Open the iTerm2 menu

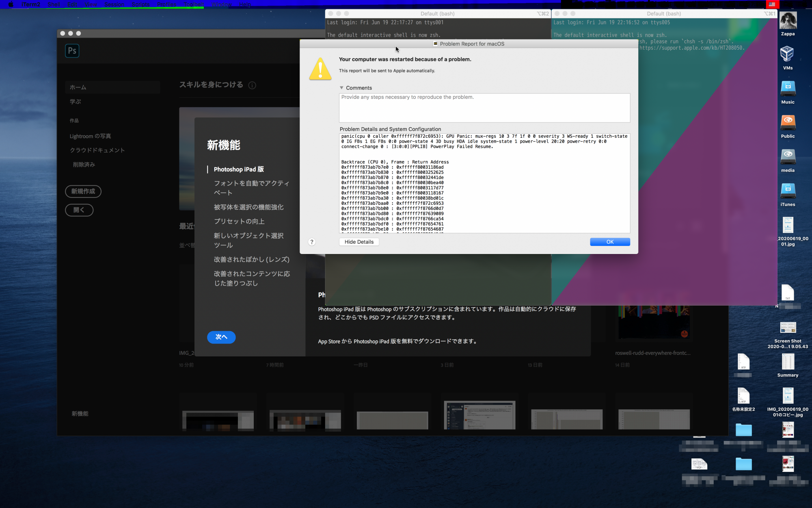tap(31, 4)
